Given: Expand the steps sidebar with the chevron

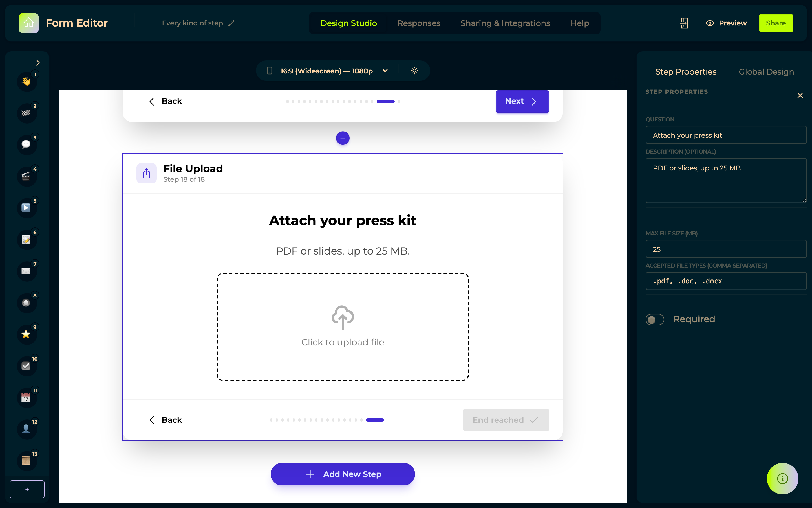Looking at the screenshot, I should (x=37, y=63).
